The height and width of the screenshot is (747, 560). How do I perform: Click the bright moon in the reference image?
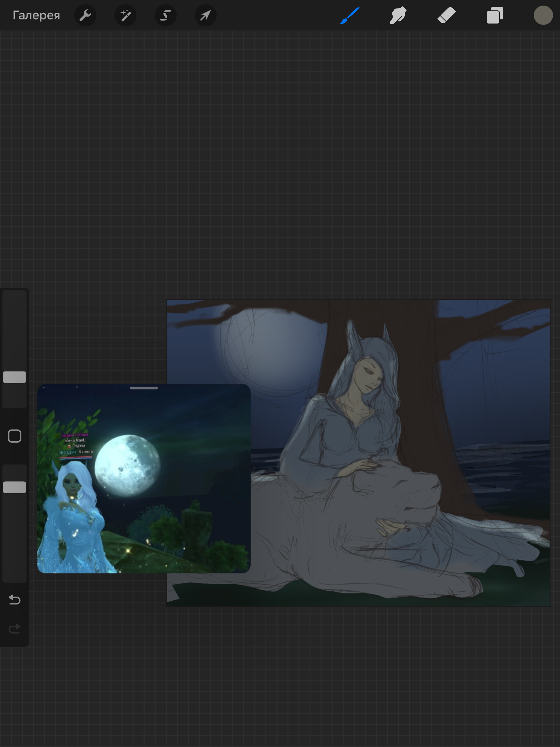click(x=127, y=465)
